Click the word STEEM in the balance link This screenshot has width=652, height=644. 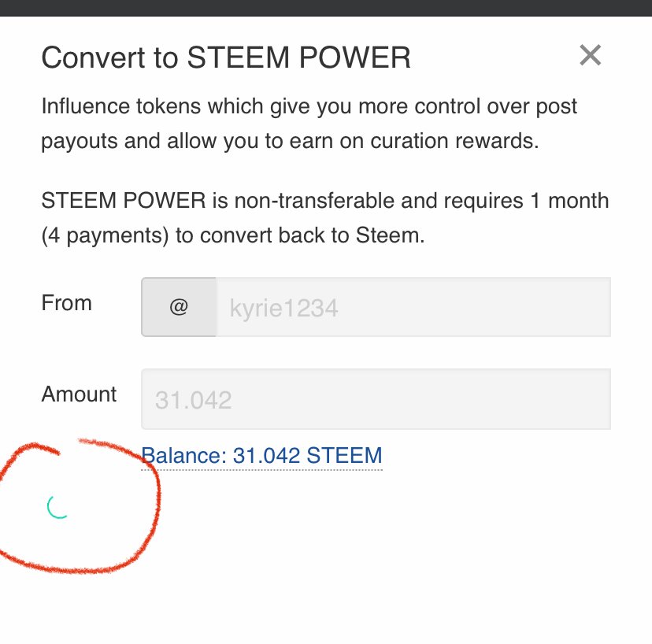[x=344, y=456]
